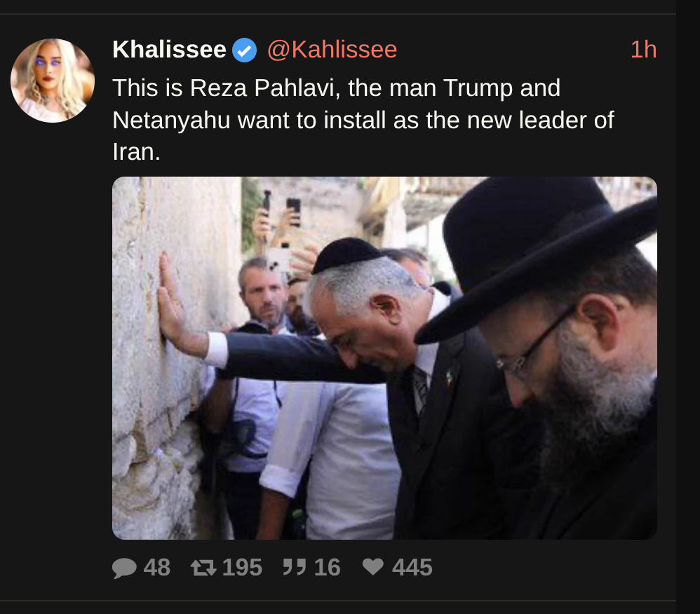Open the Khalissee display name

click(169, 49)
